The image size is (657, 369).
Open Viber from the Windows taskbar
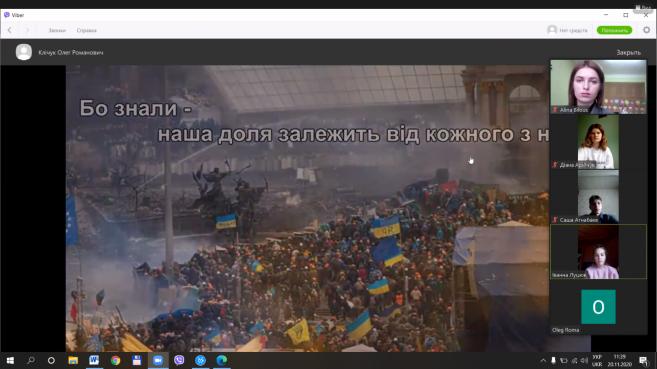[x=179, y=360]
